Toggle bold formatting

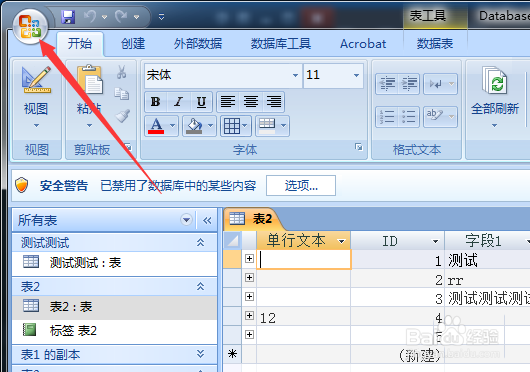point(155,102)
